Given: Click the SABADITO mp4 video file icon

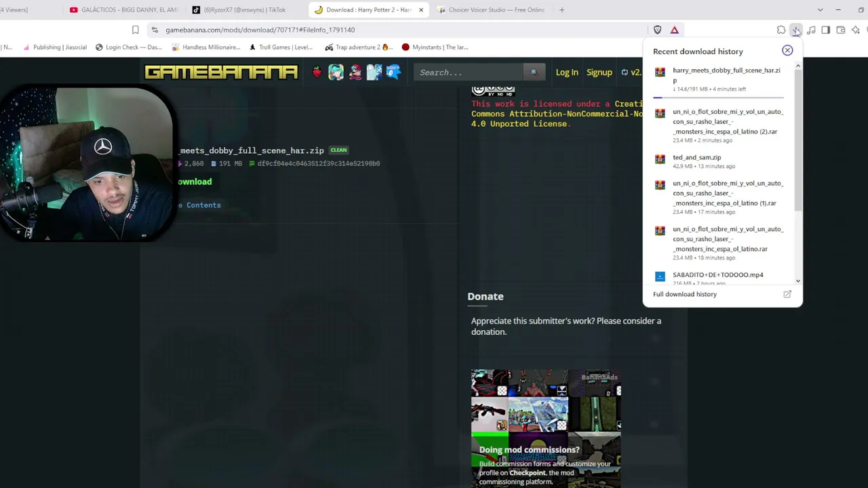Looking at the screenshot, I should [660, 277].
